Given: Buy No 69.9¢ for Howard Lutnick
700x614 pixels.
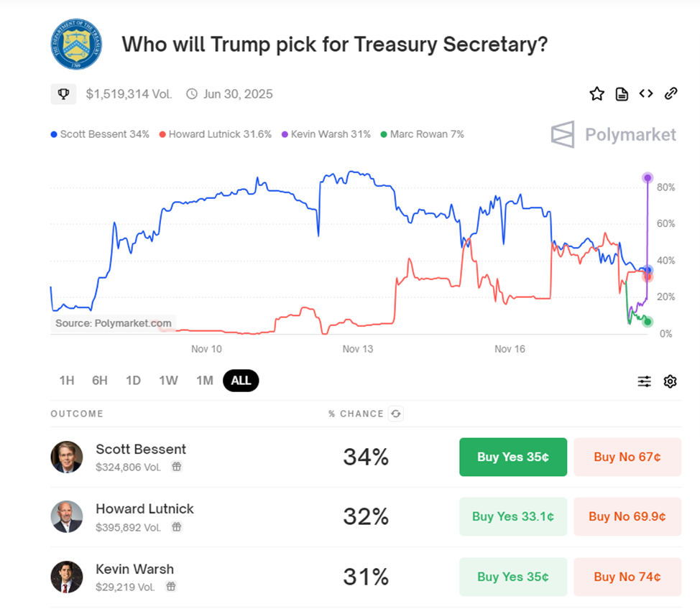Looking at the screenshot, I should click(627, 516).
